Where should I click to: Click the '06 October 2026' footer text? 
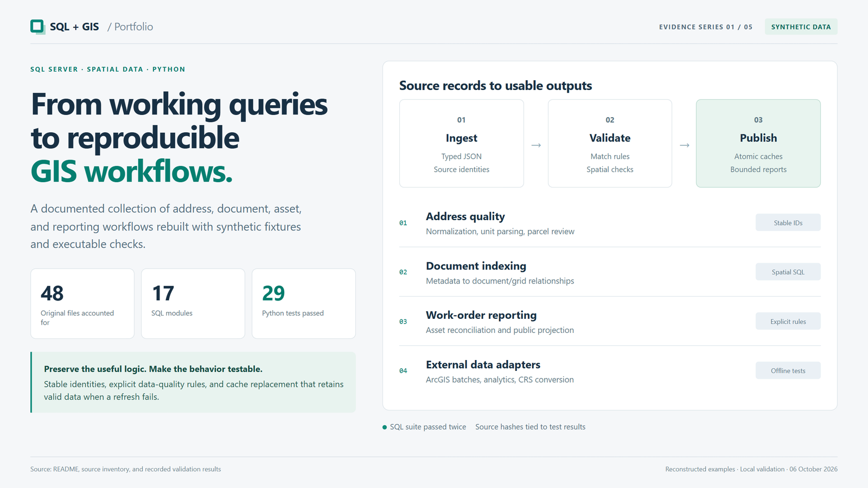point(813,469)
